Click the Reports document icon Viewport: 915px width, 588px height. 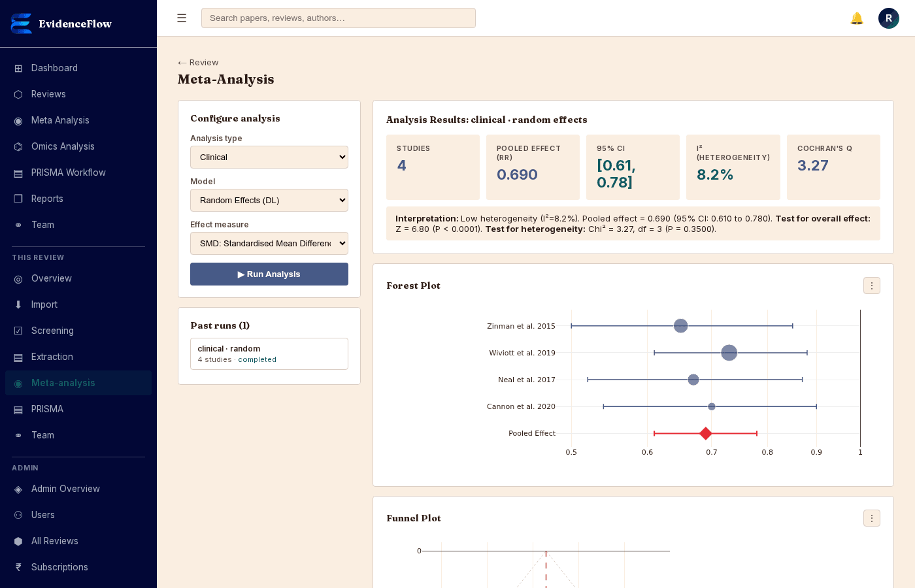pos(18,199)
